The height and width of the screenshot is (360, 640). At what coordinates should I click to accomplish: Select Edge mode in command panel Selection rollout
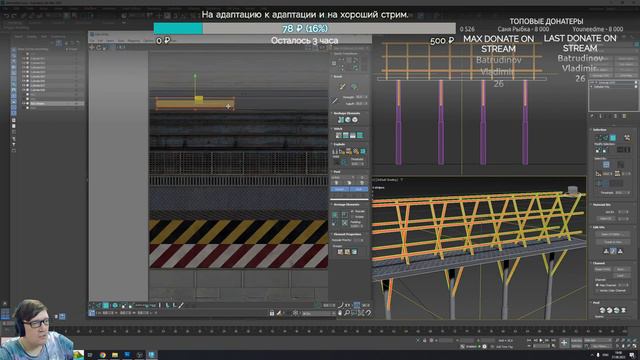[605, 138]
